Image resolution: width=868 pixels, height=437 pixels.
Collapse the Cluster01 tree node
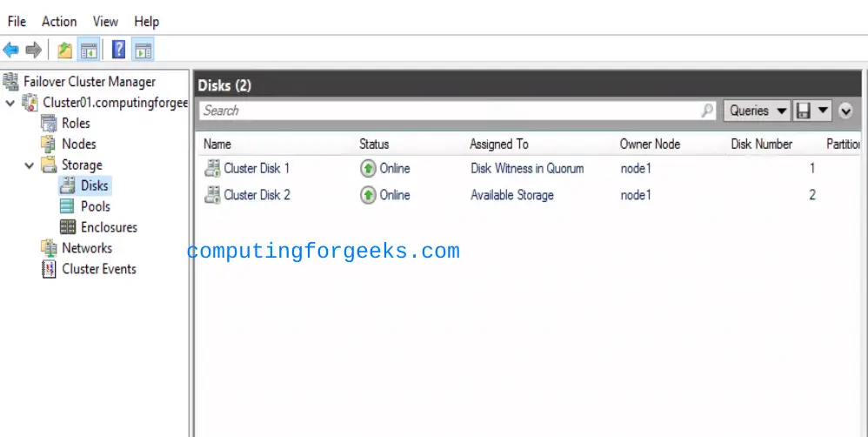(10, 103)
